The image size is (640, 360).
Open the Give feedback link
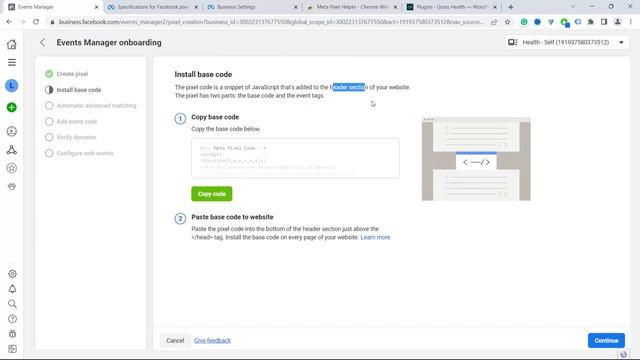tap(212, 340)
